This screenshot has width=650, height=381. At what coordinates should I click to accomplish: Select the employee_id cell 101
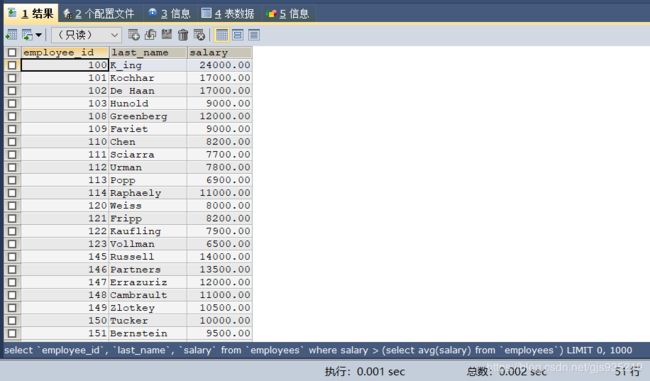pyautogui.click(x=65, y=78)
